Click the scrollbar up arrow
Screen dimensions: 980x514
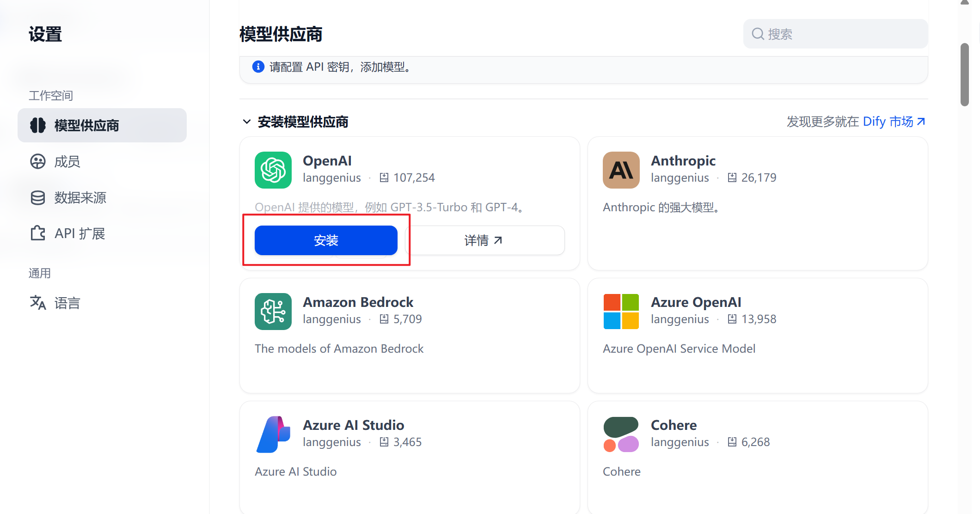tap(965, 2)
